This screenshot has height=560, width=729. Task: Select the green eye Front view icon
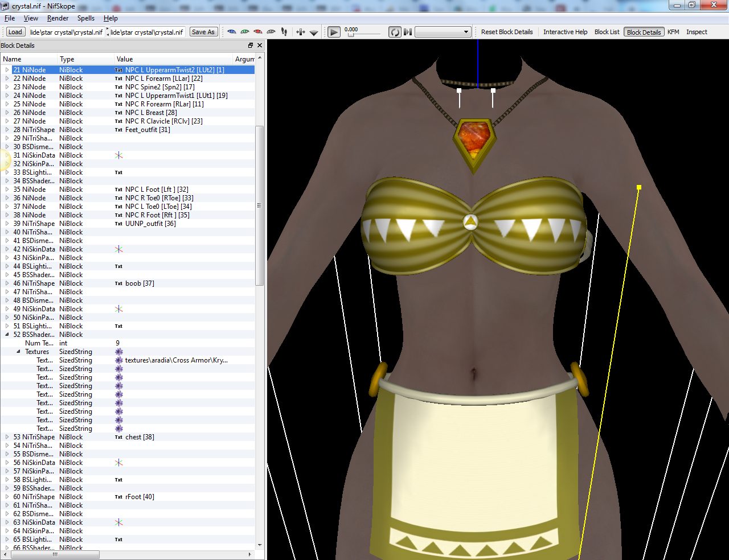coord(245,32)
